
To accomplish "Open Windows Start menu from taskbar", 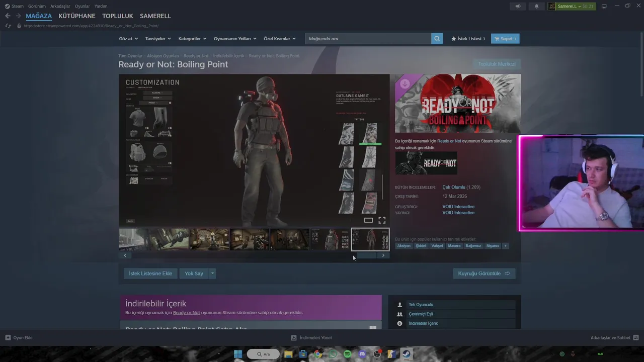I will pos(238,354).
